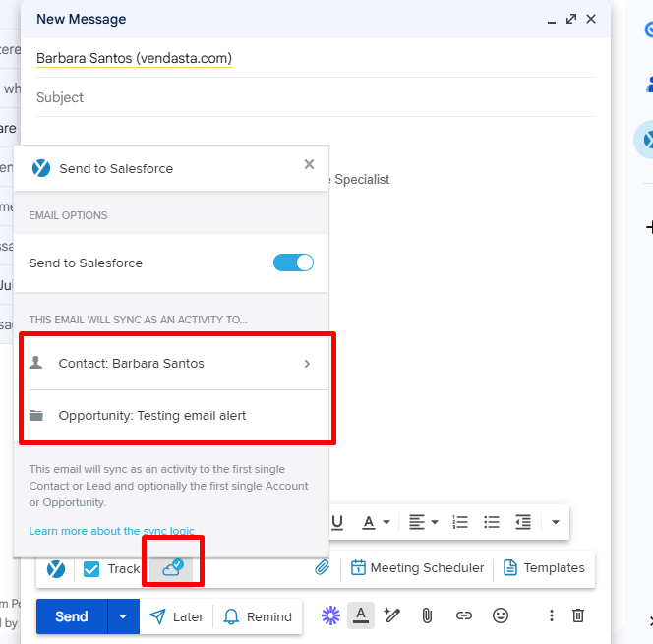653x644 pixels.
Task: Insert an emoji
Action: click(501, 615)
